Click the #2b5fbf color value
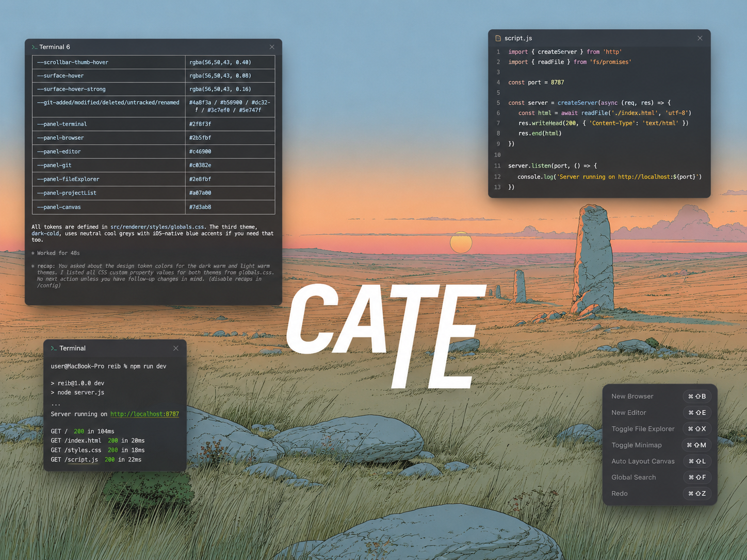This screenshot has height=560, width=747. [200, 138]
